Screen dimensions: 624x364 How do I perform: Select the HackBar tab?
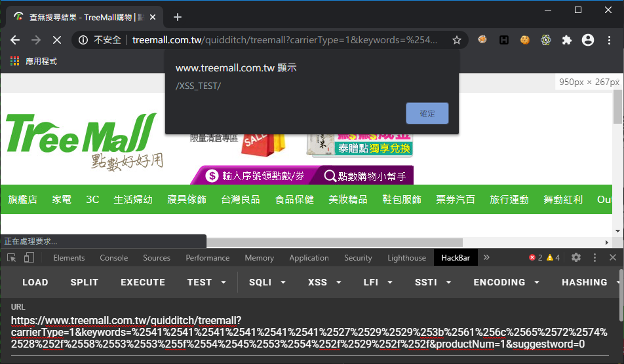coord(456,258)
